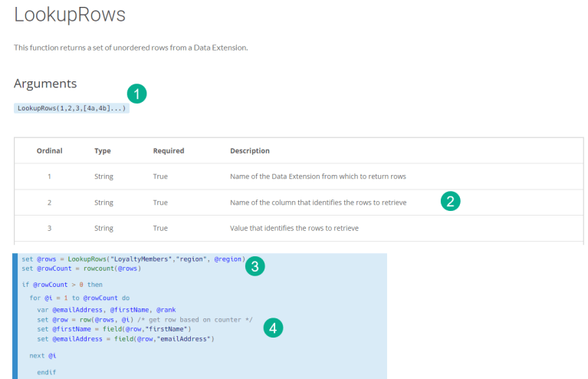The height and width of the screenshot is (379, 588).
Task: Click the green number 3 callout marker
Action: click(x=255, y=266)
